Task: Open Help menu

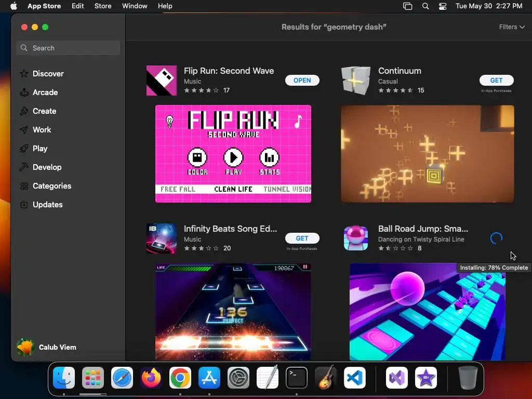Action: click(x=165, y=6)
